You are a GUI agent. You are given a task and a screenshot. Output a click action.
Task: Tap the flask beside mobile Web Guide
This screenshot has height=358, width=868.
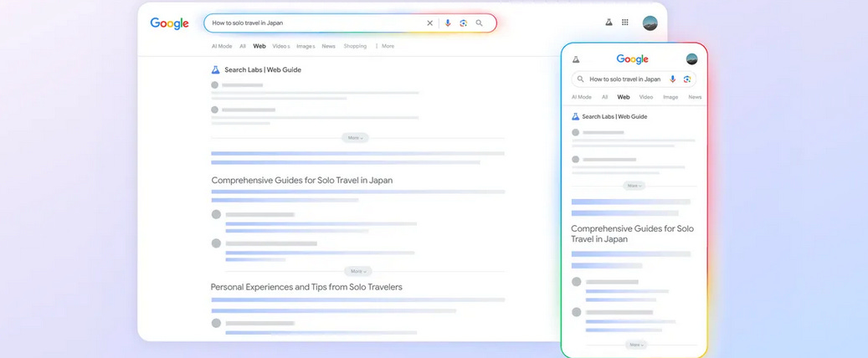click(x=575, y=117)
